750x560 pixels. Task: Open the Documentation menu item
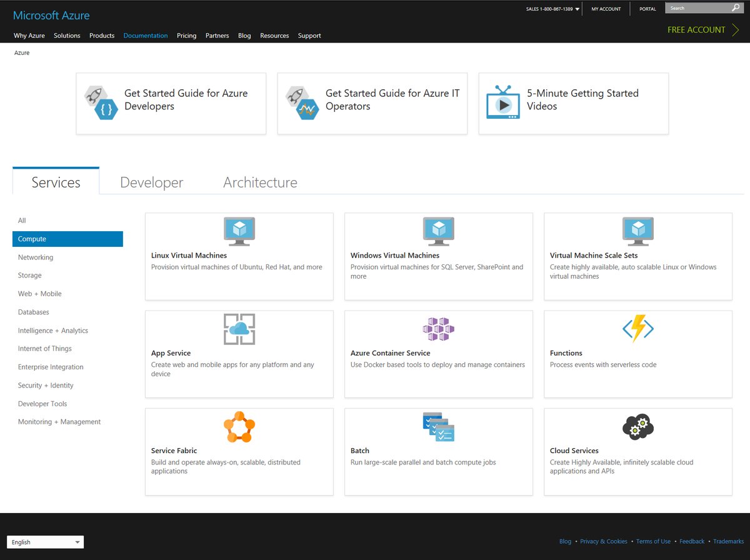click(x=146, y=36)
